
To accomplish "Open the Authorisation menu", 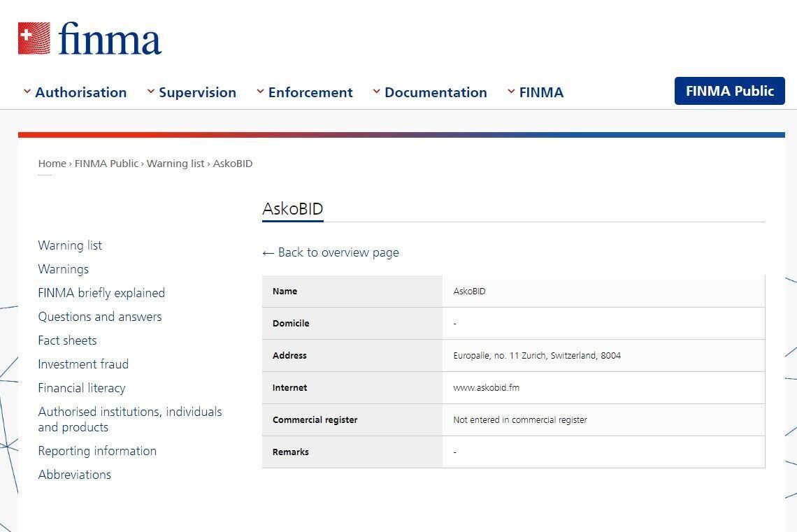I will 81,92.
